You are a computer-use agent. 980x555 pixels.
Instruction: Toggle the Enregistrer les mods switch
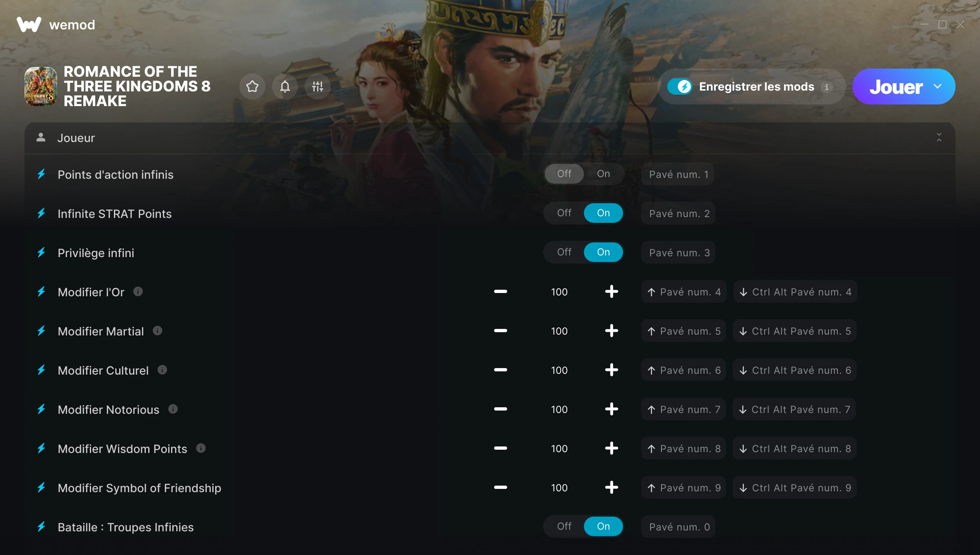click(680, 87)
